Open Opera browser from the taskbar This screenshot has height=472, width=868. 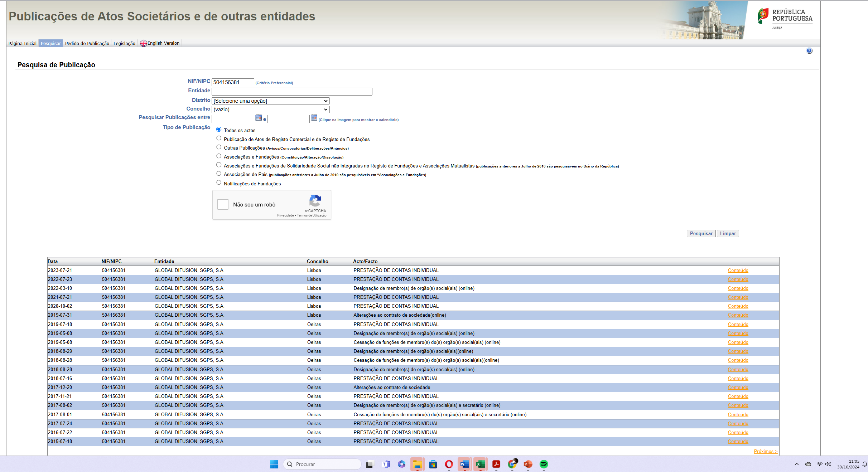pos(449,464)
